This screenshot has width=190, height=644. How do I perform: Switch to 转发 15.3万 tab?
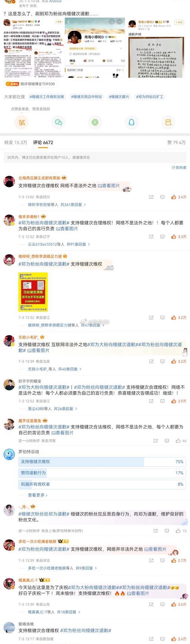point(15,142)
